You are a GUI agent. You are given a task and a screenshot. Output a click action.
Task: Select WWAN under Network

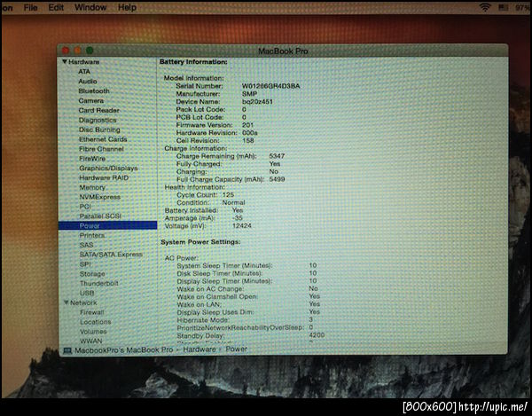click(x=91, y=341)
